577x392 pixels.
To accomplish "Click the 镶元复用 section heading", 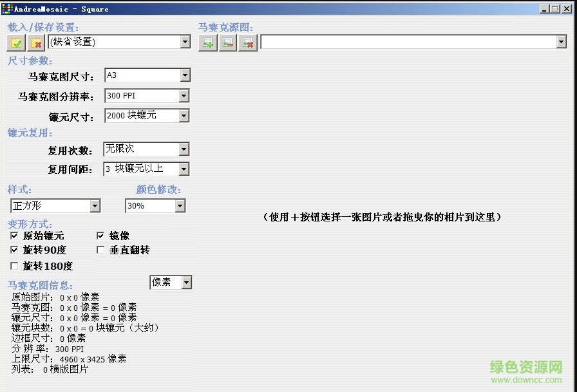I will pos(30,133).
